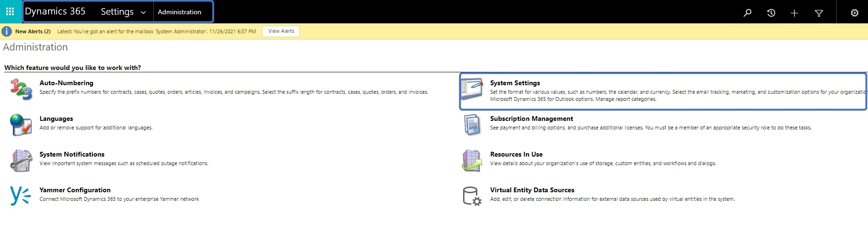
Task: Click the 'Specify the prefix numbers for contracts' description
Action: coord(234,92)
